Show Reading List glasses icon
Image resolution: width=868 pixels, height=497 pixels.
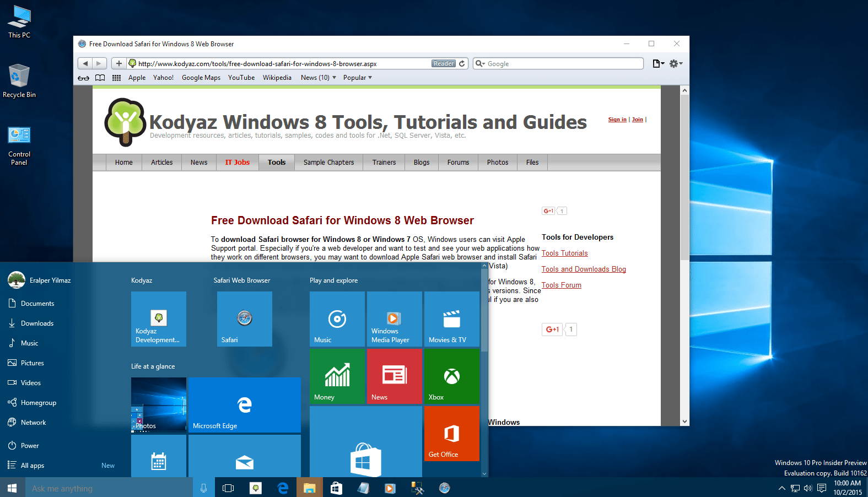pos(83,78)
